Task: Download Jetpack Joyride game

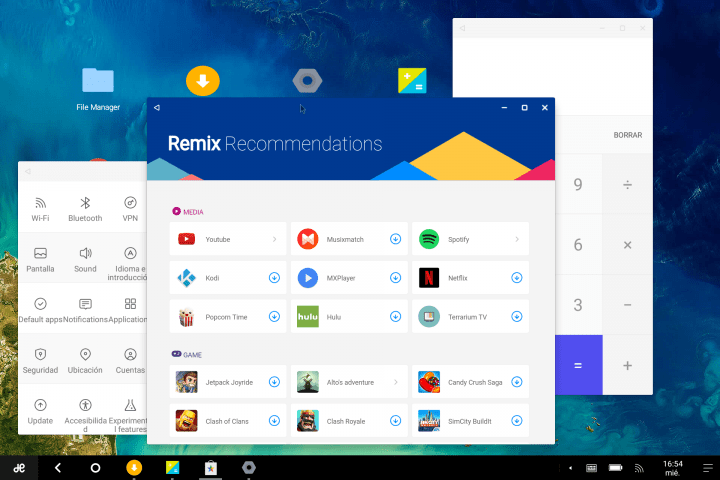Action: (274, 382)
